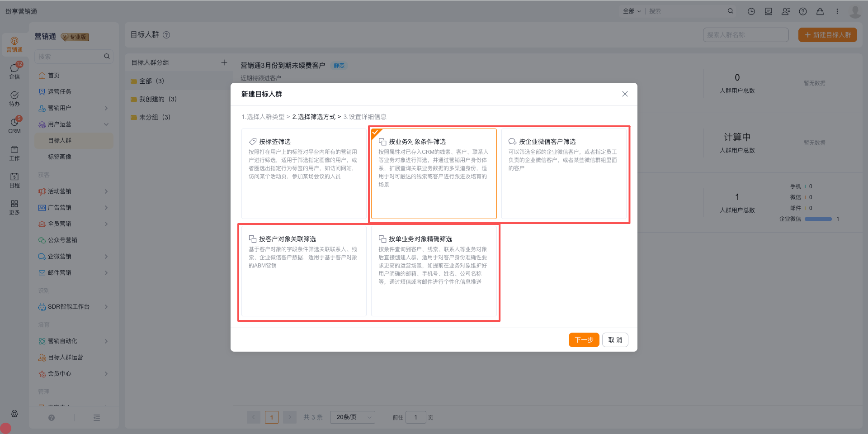This screenshot has width=868, height=434.
Task: Open the shopping bag icon in top bar
Action: tap(820, 11)
